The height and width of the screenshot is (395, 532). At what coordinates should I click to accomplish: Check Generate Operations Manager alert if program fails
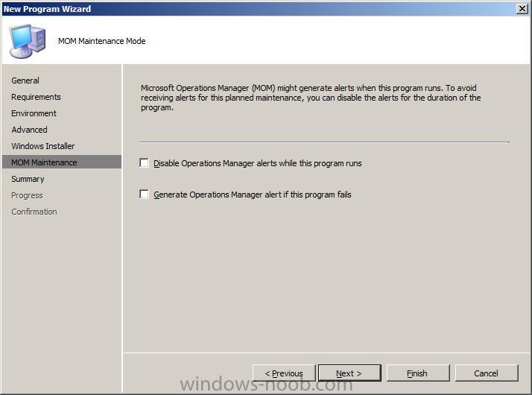click(x=145, y=195)
